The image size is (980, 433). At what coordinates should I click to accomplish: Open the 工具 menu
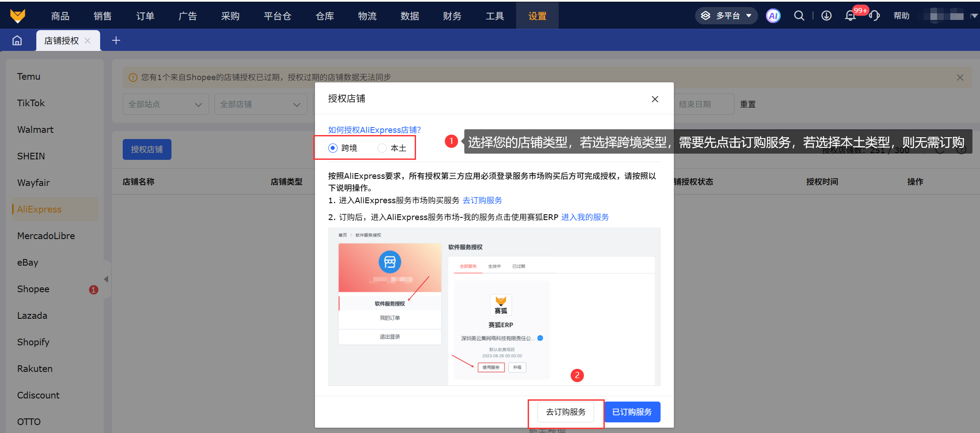(495, 16)
